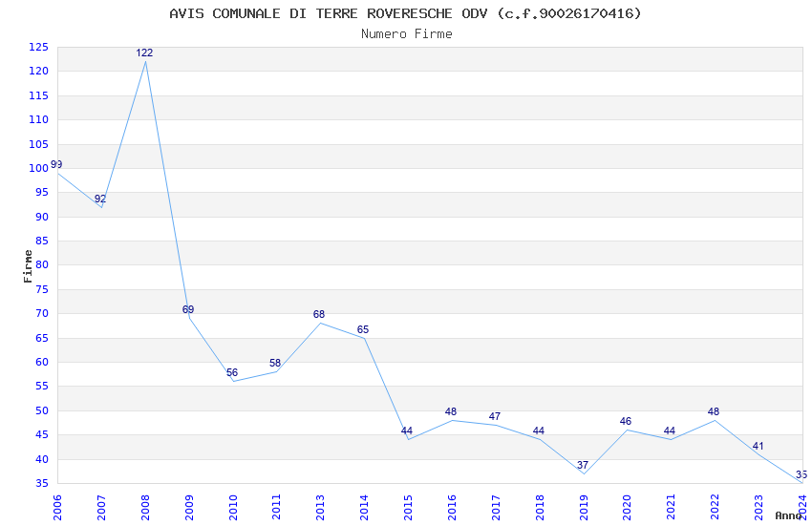Click the x-axis year label 2010

233,508
